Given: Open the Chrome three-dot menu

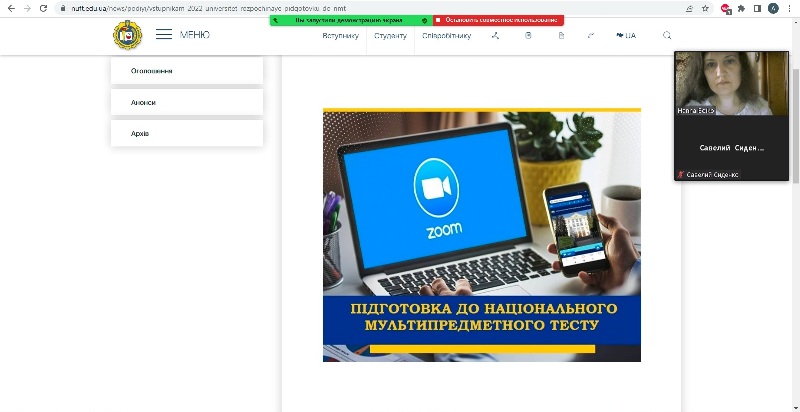Looking at the screenshot, I should click(x=788, y=8).
